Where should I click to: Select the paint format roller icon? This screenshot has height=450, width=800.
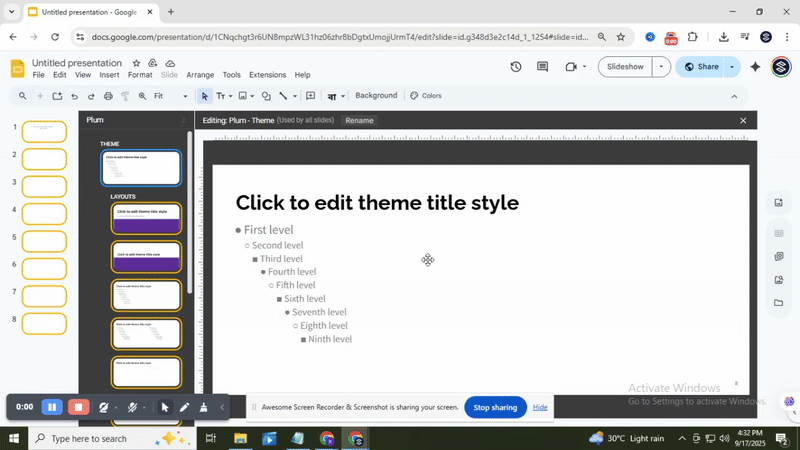click(126, 96)
